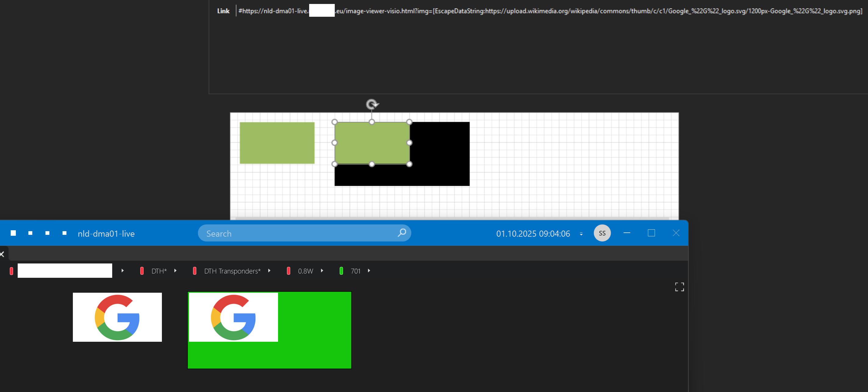Click the search magnifier icon
The image size is (868, 392).
(402, 233)
